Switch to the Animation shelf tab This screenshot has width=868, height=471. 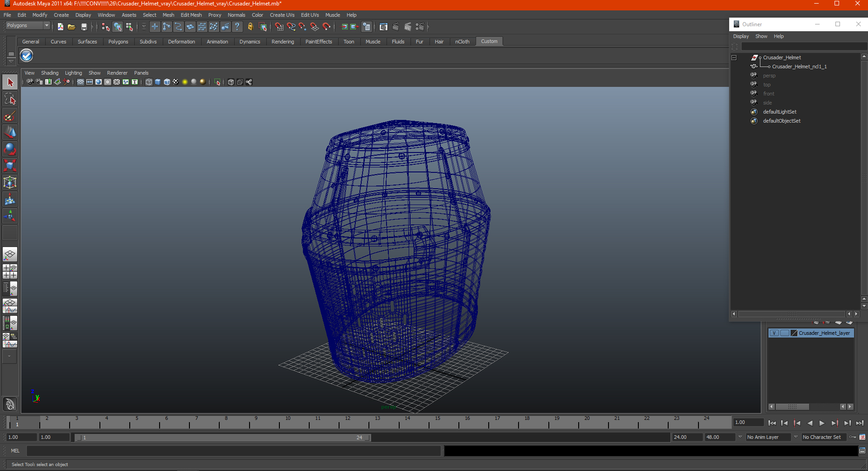click(x=217, y=42)
